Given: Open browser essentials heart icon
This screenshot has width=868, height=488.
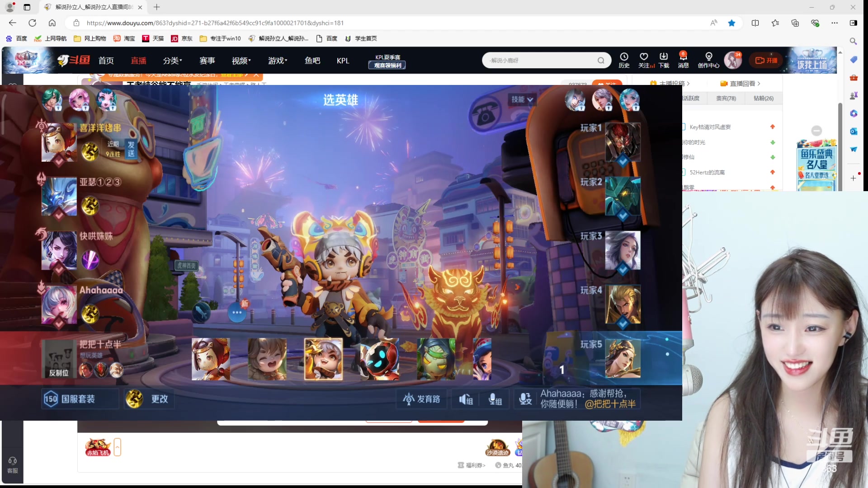Looking at the screenshot, I should coord(815,23).
